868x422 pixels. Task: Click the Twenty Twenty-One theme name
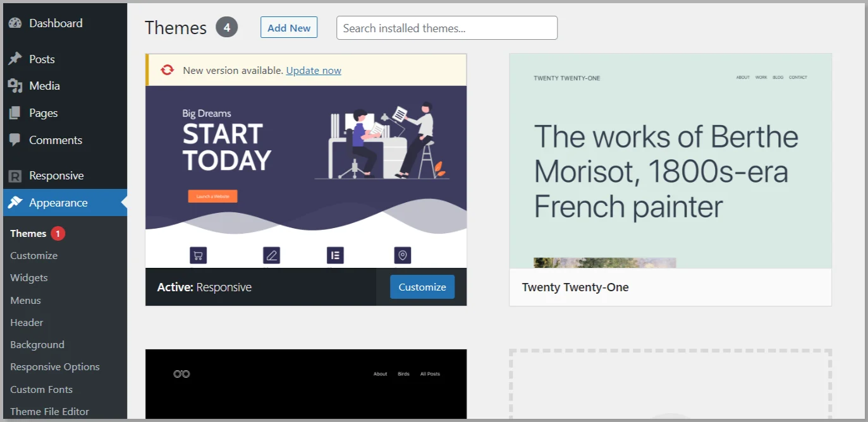pos(575,287)
